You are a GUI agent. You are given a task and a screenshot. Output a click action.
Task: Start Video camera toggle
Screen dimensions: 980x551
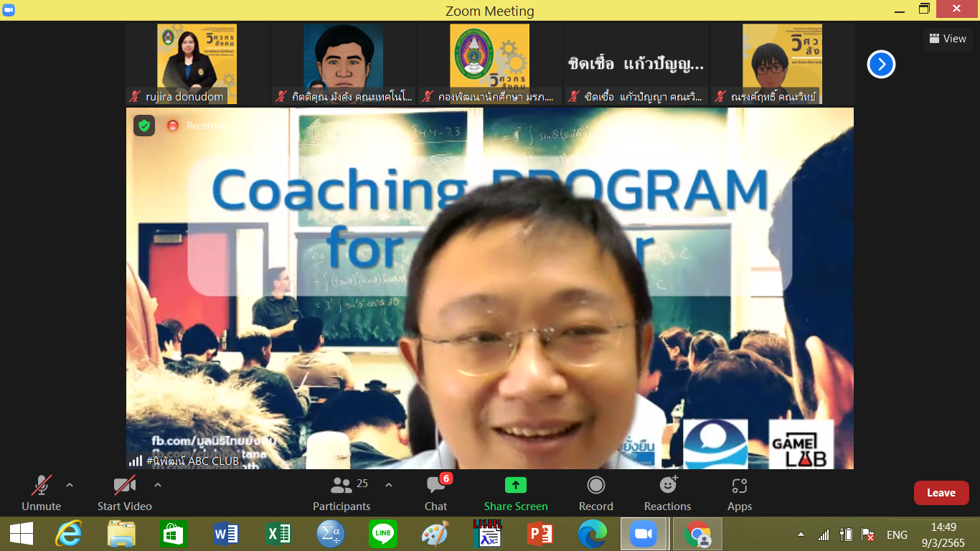(x=125, y=494)
